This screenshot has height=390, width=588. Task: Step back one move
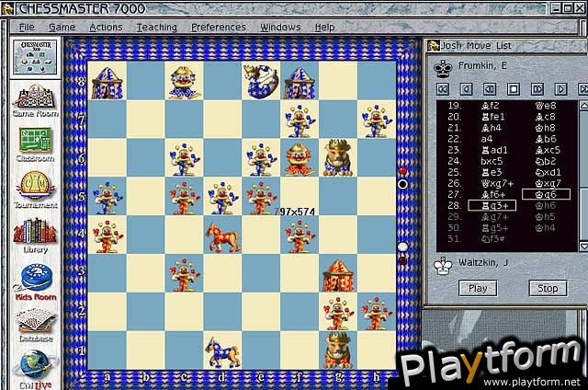tap(467, 89)
